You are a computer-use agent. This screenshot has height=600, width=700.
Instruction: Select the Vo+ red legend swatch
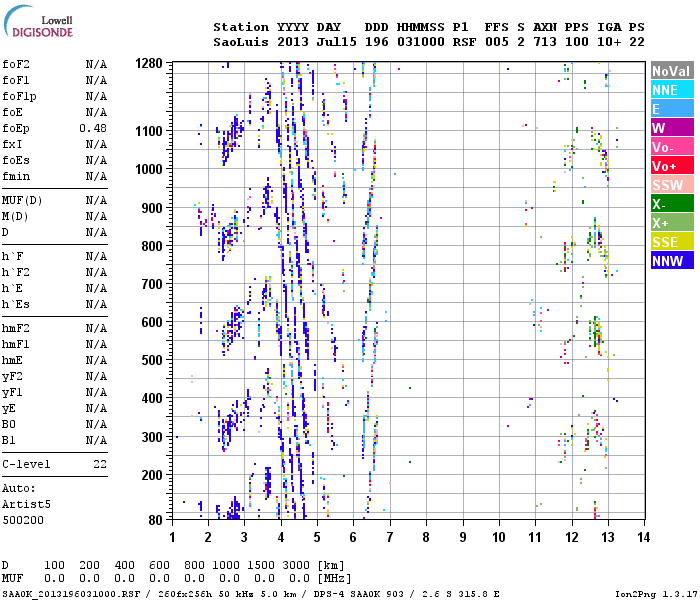coord(672,166)
